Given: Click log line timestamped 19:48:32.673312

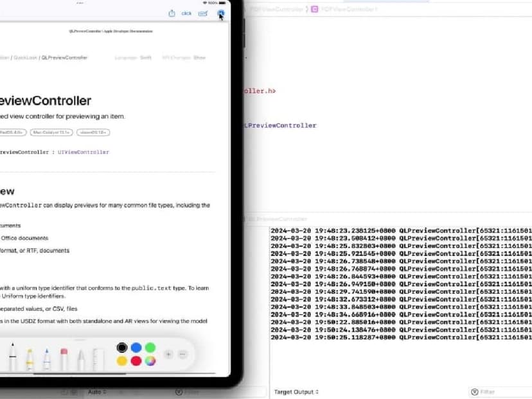Looking at the screenshot, I should (x=401, y=299).
